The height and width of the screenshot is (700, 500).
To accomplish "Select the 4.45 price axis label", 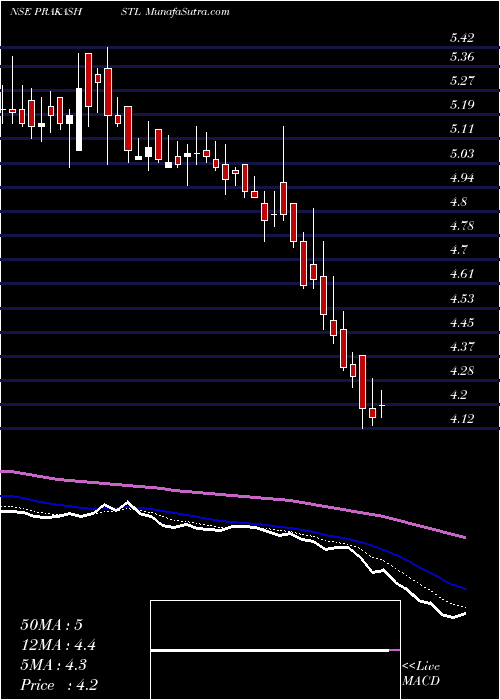I will tap(462, 322).
